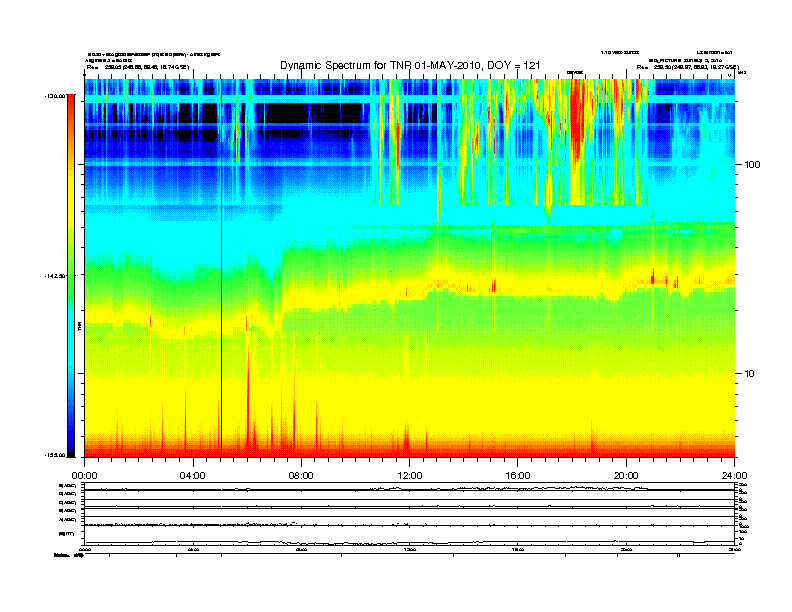Click the 08:00 time axis label
Screen dimensions: 792x612
(x=301, y=475)
